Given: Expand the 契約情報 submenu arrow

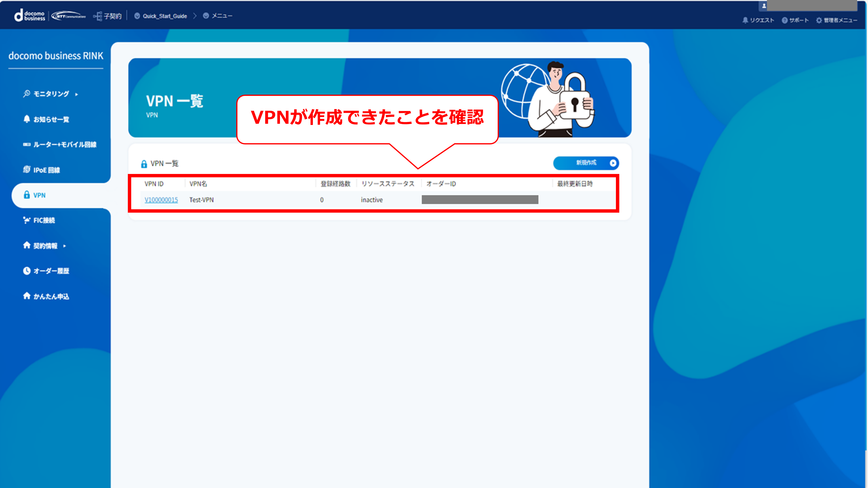Looking at the screenshot, I should point(64,246).
